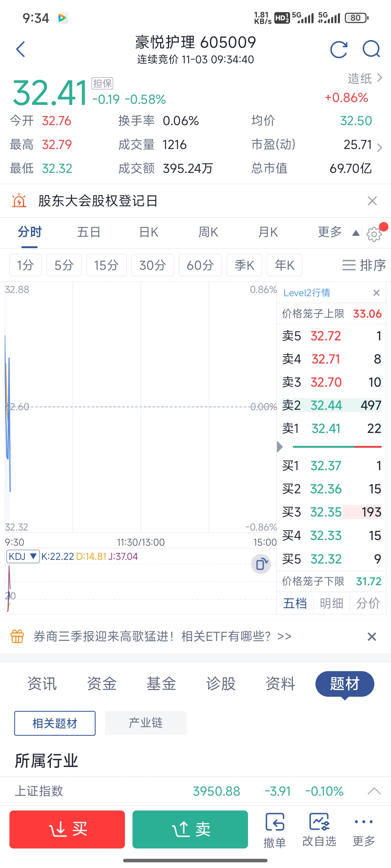
Task: Switch to the 日K chart tab
Action: coord(149,232)
